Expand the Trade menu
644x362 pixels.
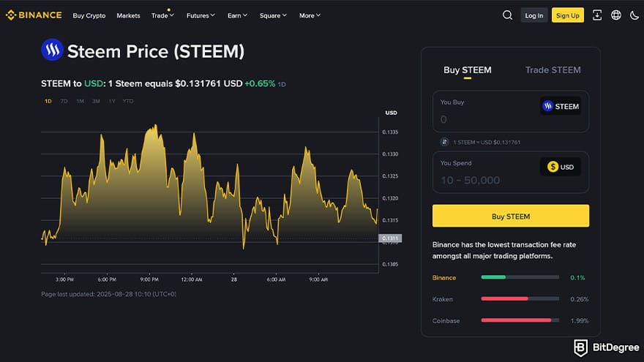coord(162,15)
